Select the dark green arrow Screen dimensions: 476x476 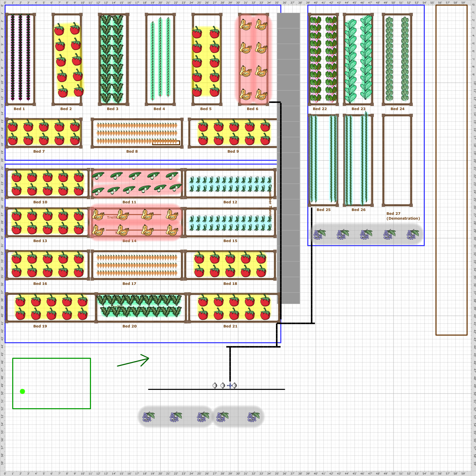click(133, 360)
